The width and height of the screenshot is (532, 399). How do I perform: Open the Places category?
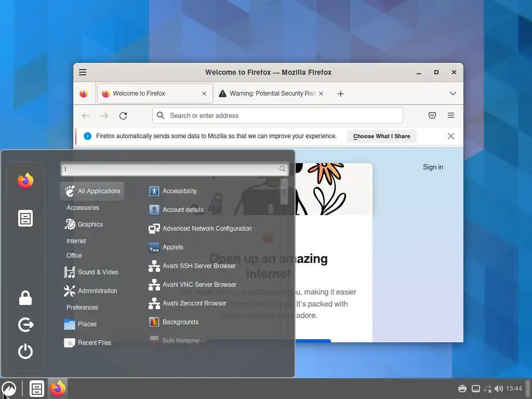(x=81, y=324)
